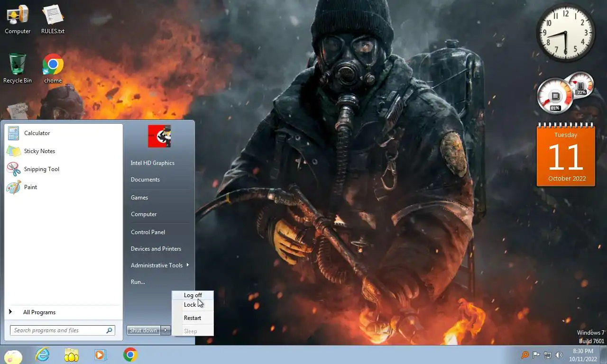The image size is (607, 364).
Task: Select Log off from the power menu
Action: point(193,295)
